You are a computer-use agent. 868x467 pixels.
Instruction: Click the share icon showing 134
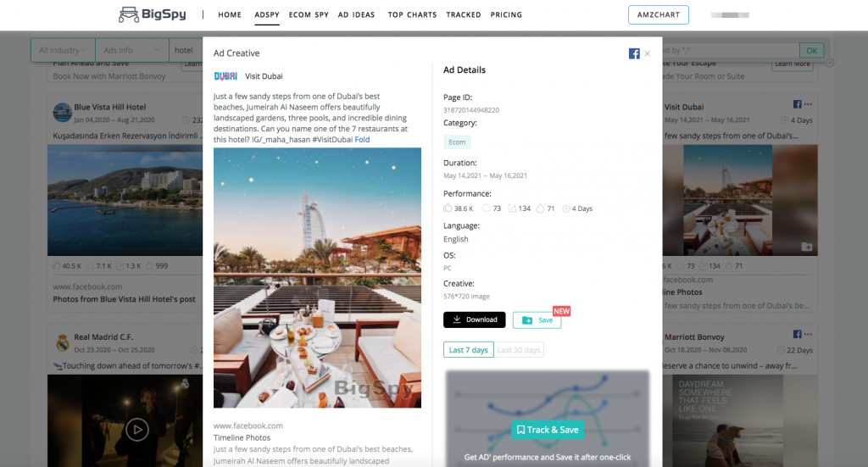pyautogui.click(x=512, y=208)
